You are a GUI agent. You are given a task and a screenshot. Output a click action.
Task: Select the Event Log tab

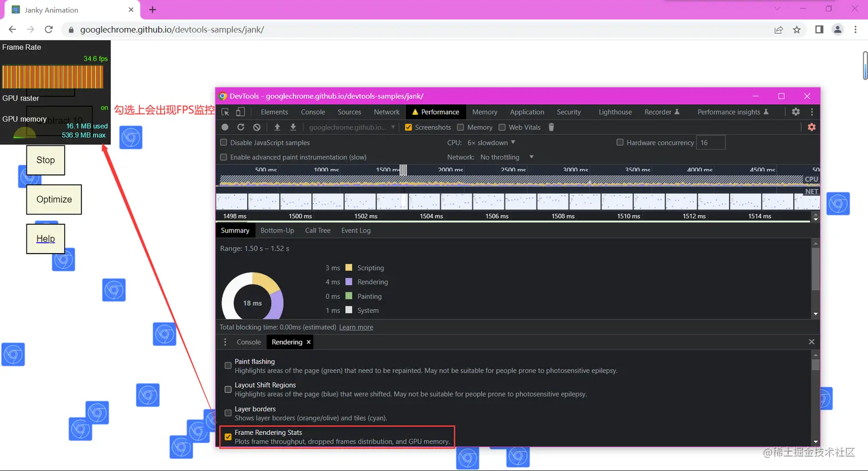(356, 231)
